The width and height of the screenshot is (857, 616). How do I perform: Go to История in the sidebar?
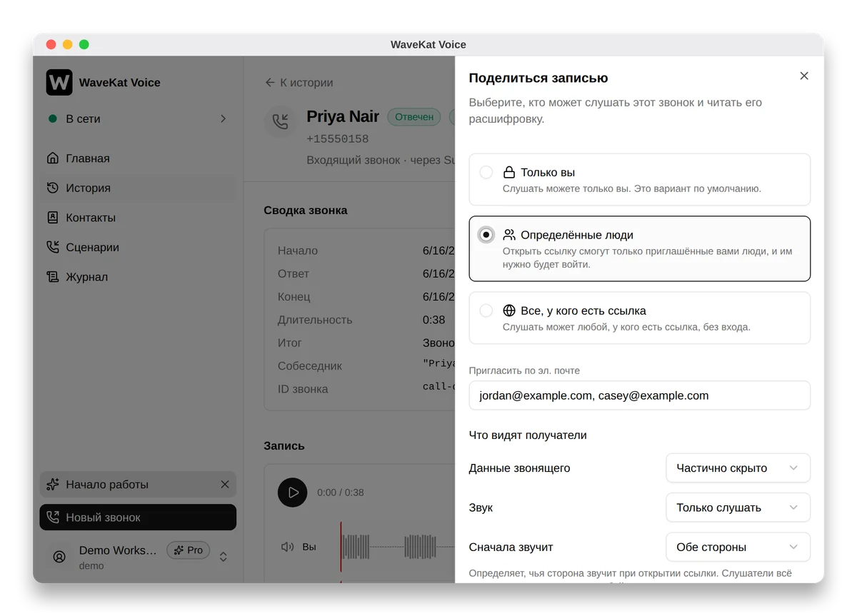click(x=138, y=188)
